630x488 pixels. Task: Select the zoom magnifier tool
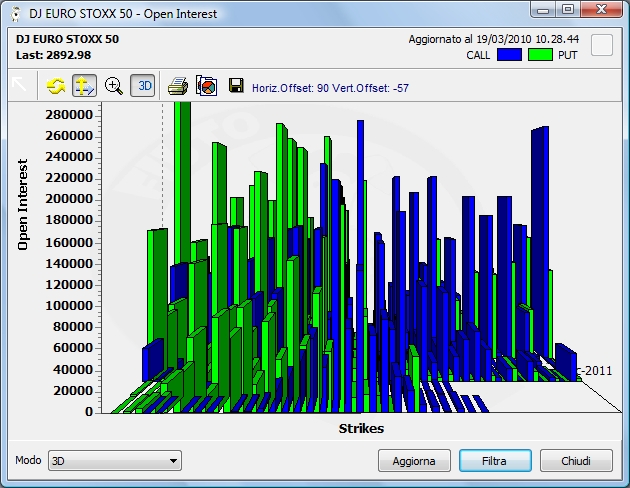[114, 86]
